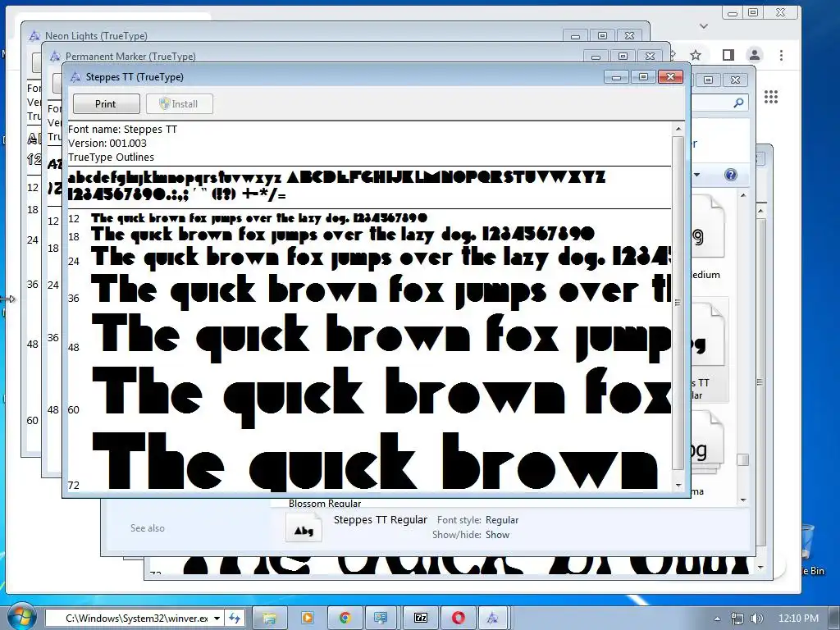
Task: Close the Steppes TT font viewer window
Action: (670, 77)
